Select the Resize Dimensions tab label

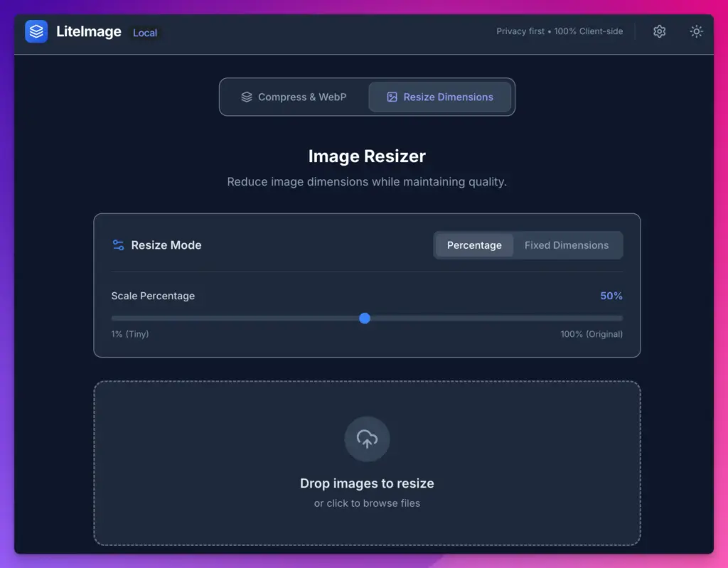point(448,97)
